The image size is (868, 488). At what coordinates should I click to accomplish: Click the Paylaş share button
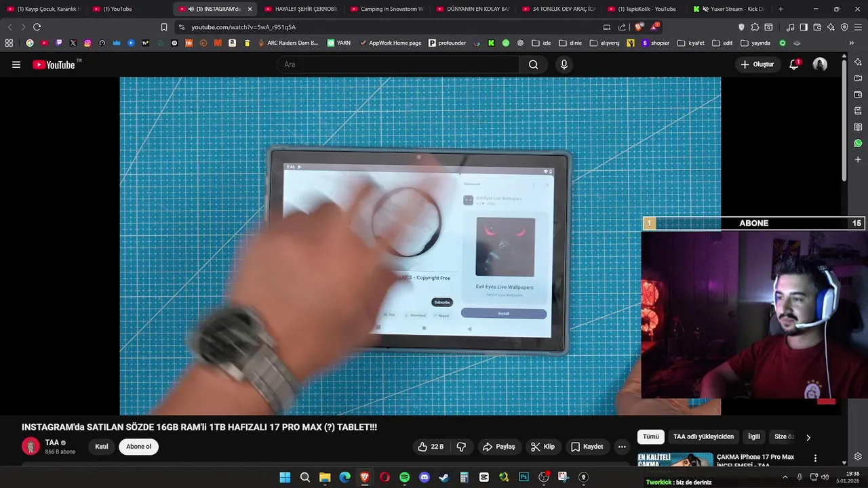click(x=498, y=447)
